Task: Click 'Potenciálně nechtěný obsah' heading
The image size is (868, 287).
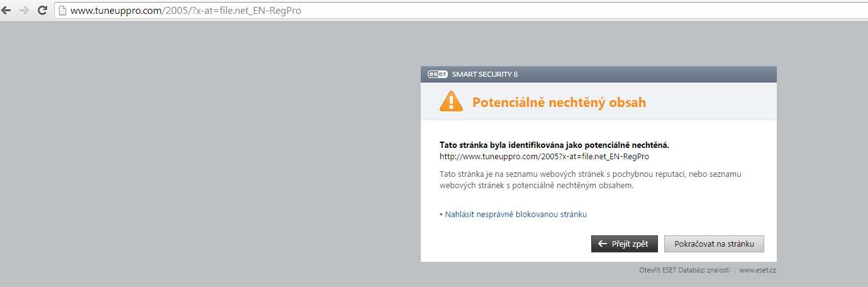Action: coord(559,102)
